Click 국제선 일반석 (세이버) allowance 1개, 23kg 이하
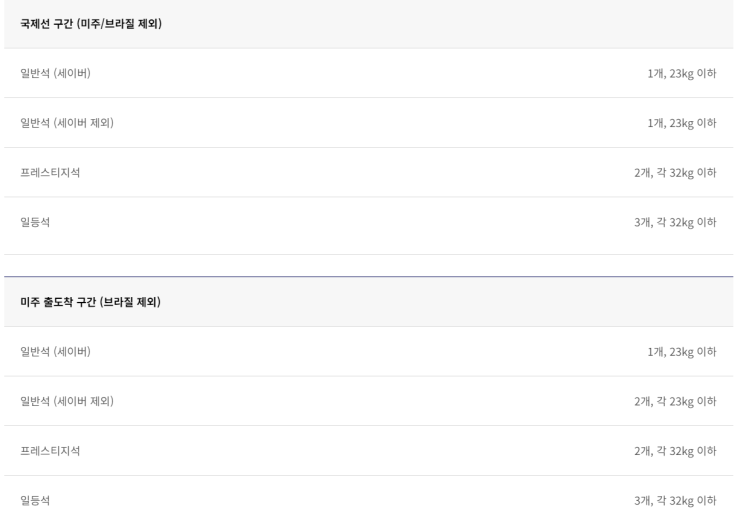Screen dimensions: 743x524 pos(681,73)
